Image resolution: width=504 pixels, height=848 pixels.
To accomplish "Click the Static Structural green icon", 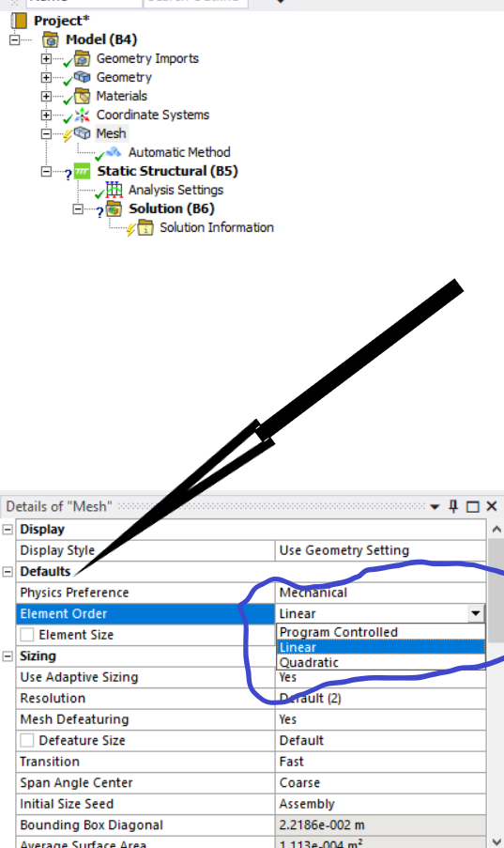I will click(83, 171).
